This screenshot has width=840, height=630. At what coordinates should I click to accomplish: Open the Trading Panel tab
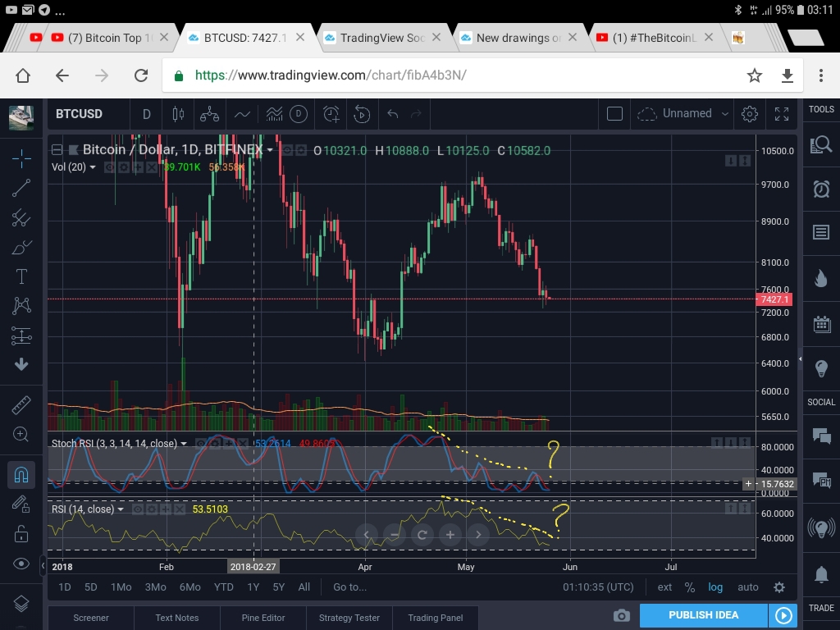click(435, 618)
